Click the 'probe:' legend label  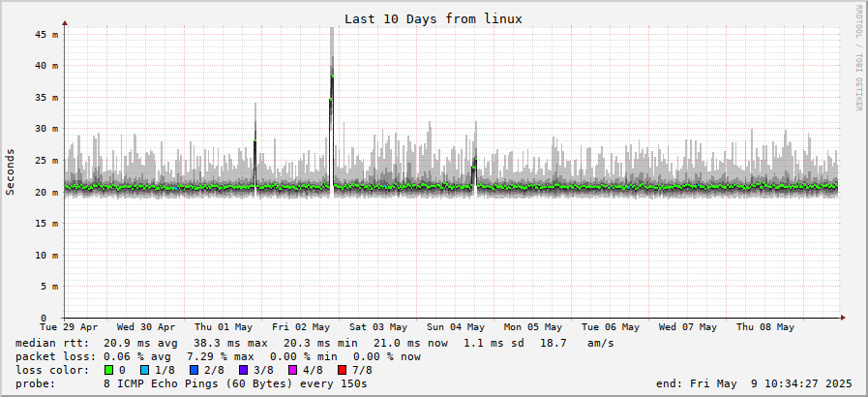[36, 383]
